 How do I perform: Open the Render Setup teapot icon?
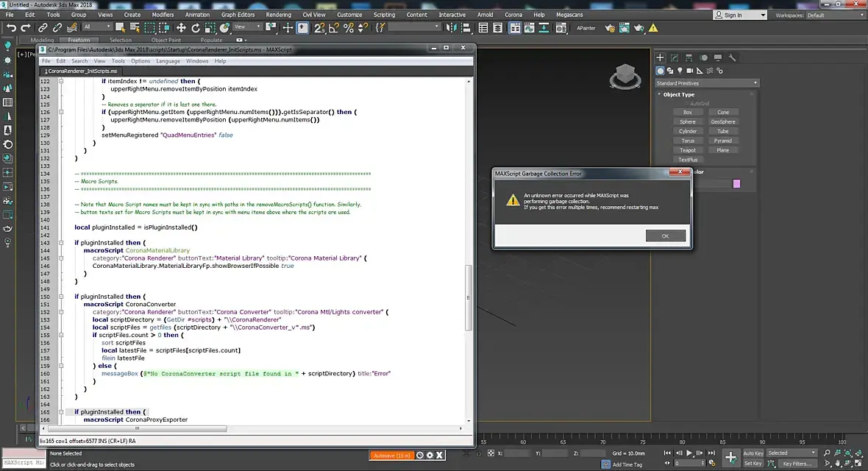(x=609, y=28)
